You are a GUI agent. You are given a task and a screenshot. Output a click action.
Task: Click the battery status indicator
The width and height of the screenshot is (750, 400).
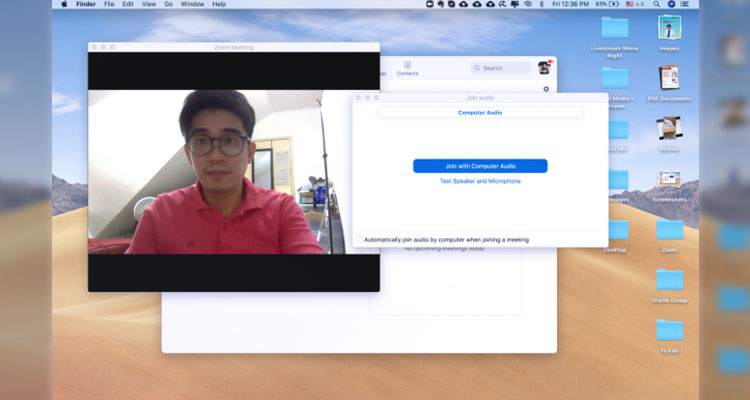coord(607,4)
